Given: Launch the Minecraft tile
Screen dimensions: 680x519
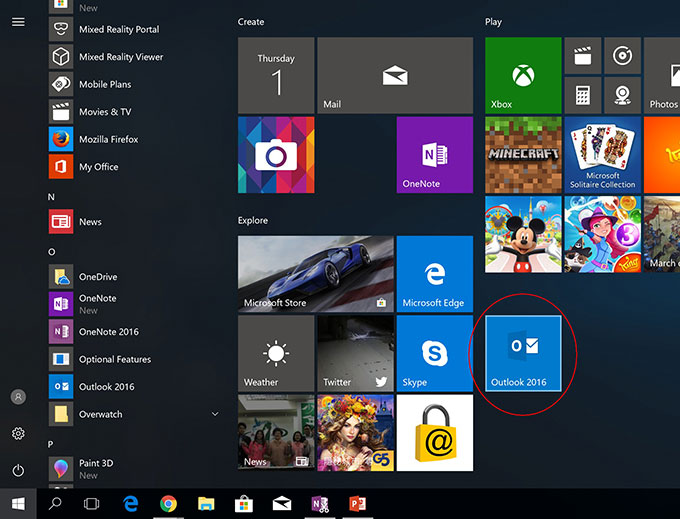Looking at the screenshot, I should click(523, 155).
